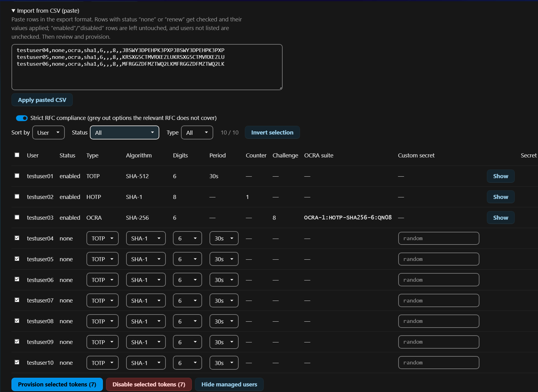Viewport: 538px width, 392px height.
Task: Click the OCRA suite value for testuser03
Action: [348, 218]
